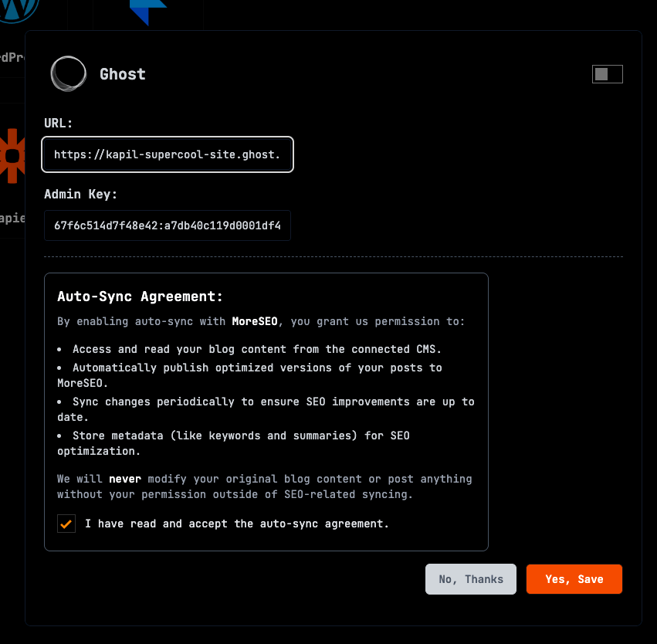This screenshot has width=657, height=644.
Task: Click the 'I have read and accept' label
Action: [237, 524]
